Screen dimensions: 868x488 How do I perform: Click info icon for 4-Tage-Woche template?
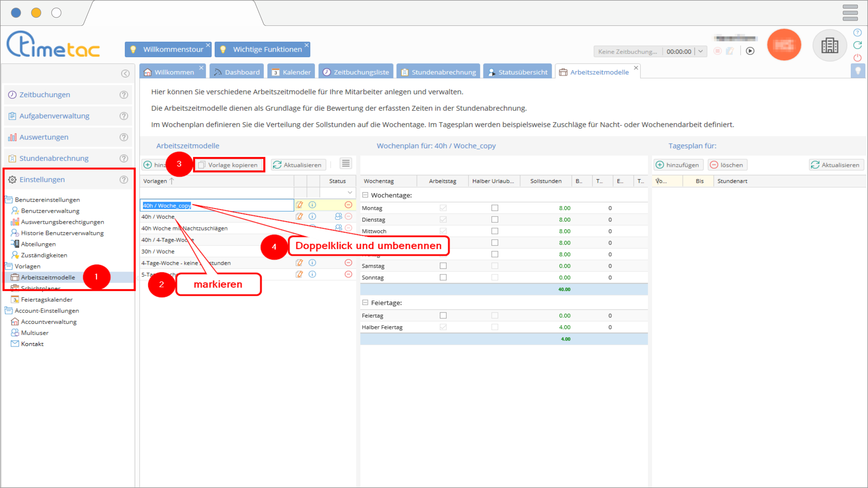(312, 263)
